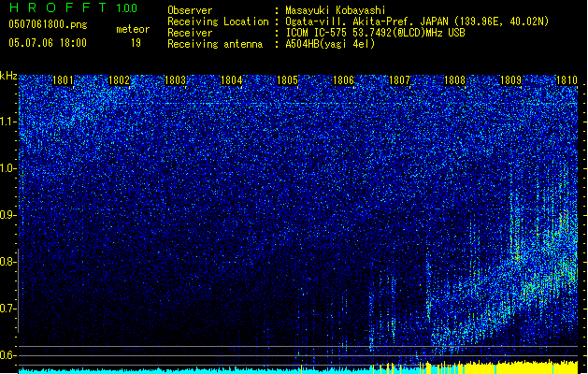Click the Observer field label

pos(190,10)
